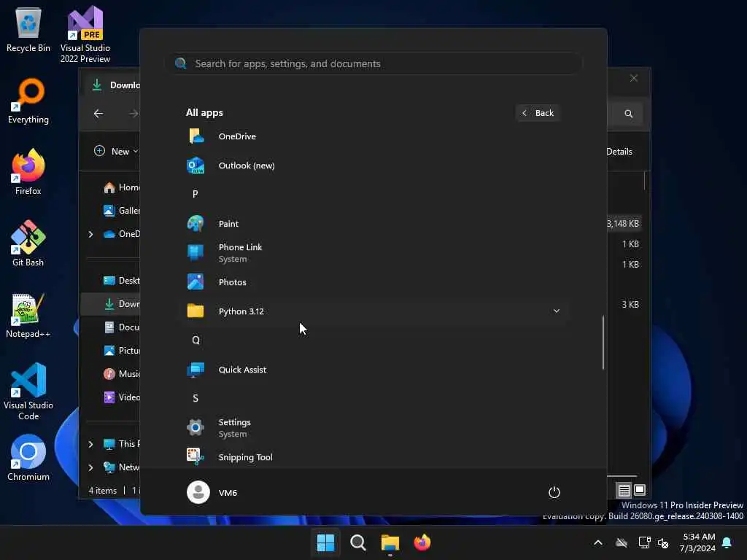Open the Paint app
Viewport: 747px width, 560px height.
[374, 223]
